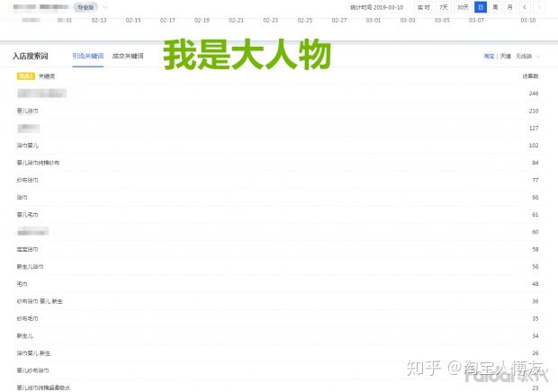Screen dimensions: 558x392
Task: Select the 7天 time range
Action: 444,7
